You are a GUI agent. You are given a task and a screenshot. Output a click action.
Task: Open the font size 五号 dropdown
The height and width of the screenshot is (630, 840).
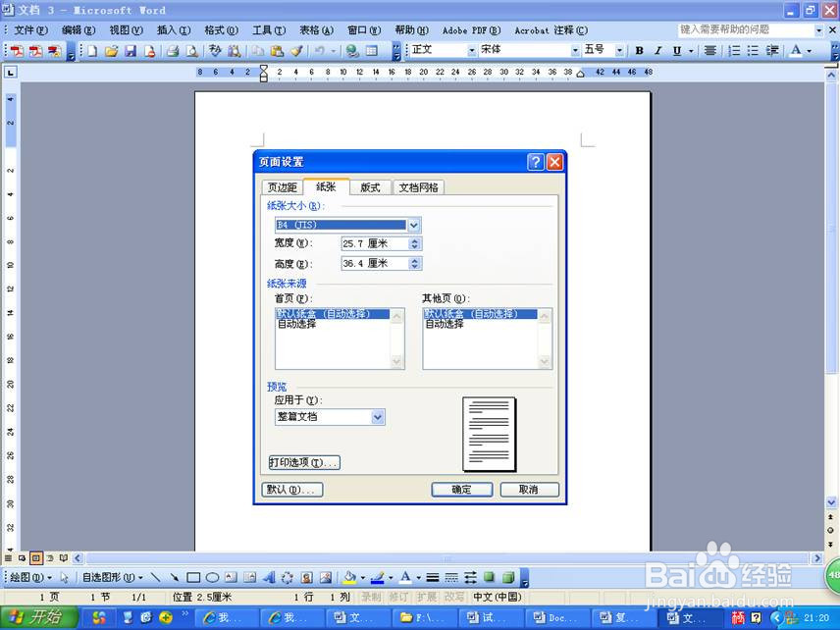[x=619, y=50]
